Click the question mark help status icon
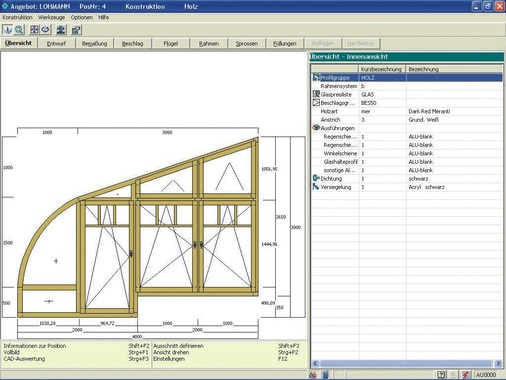The height and width of the screenshot is (380, 506). (x=441, y=375)
